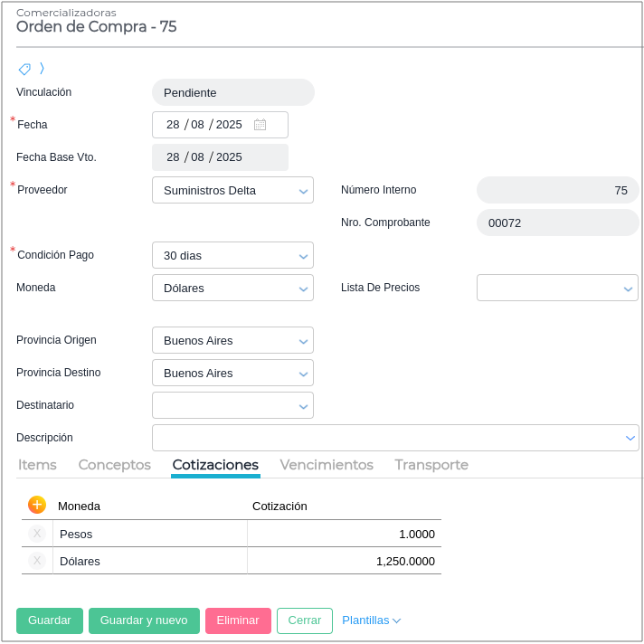Click the Guardar button
Viewport: 644px width, 644px height.
(x=50, y=620)
